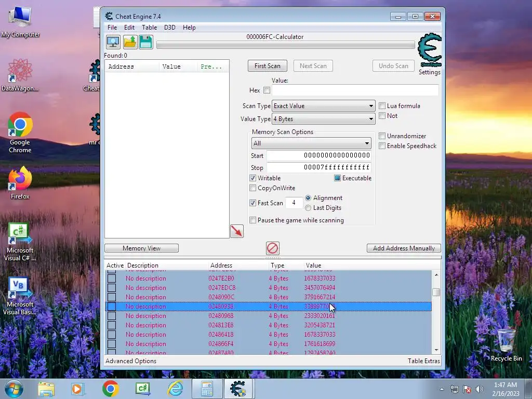Open Windows Explorer from taskbar

tap(46, 389)
